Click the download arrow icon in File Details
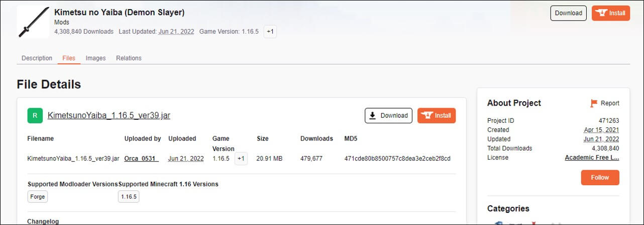This screenshot has height=225, width=644. 373,115
